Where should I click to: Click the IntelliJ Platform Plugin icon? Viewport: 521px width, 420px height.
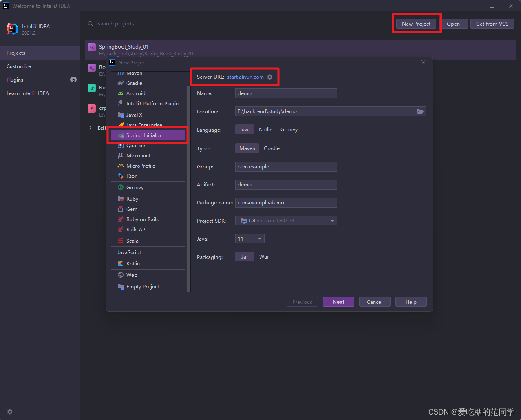pos(121,104)
